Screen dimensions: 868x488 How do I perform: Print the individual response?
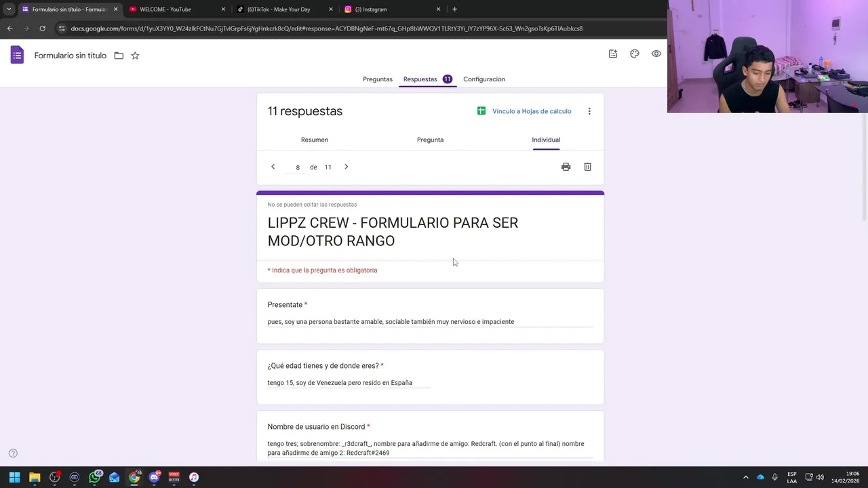point(566,167)
